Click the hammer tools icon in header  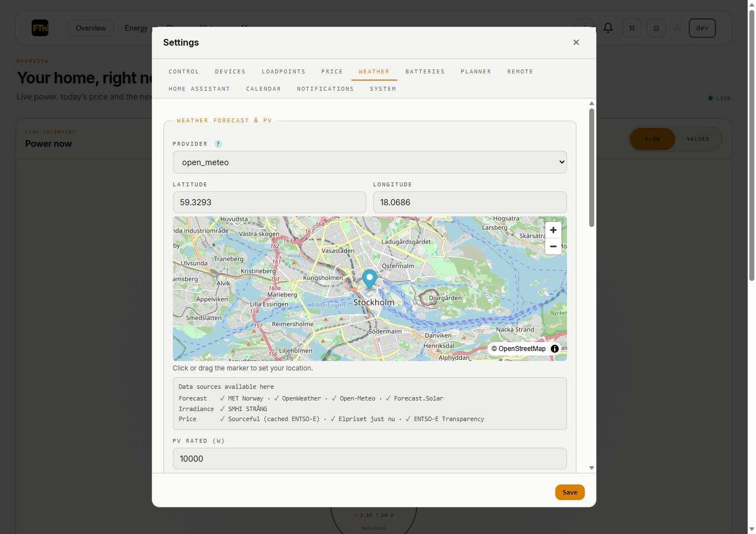632,28
